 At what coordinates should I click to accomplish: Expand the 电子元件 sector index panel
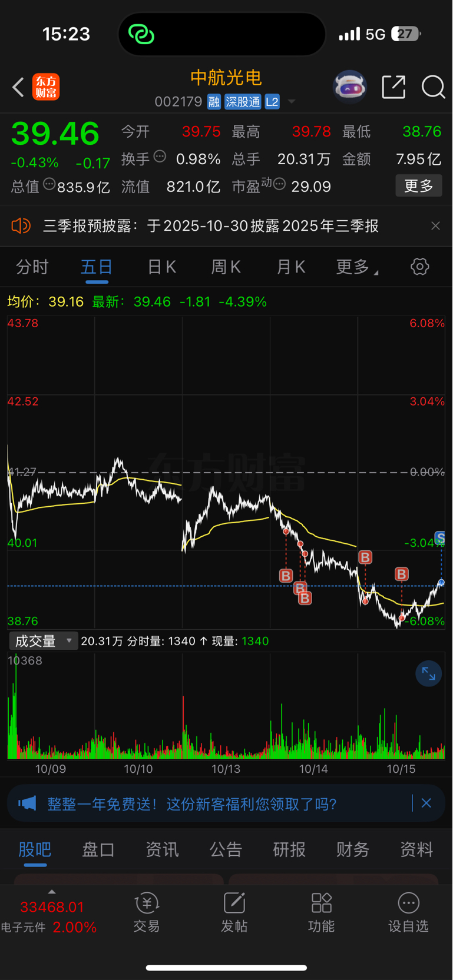(51, 892)
